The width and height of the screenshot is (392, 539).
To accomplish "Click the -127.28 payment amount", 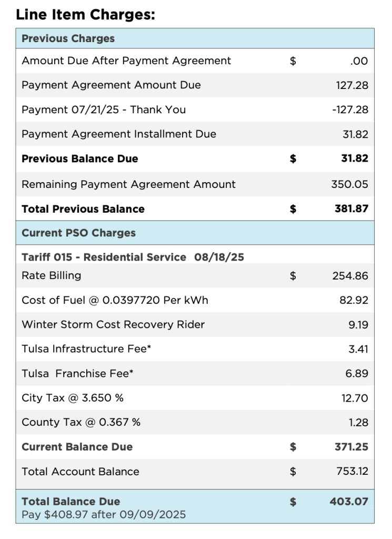I will (x=350, y=109).
